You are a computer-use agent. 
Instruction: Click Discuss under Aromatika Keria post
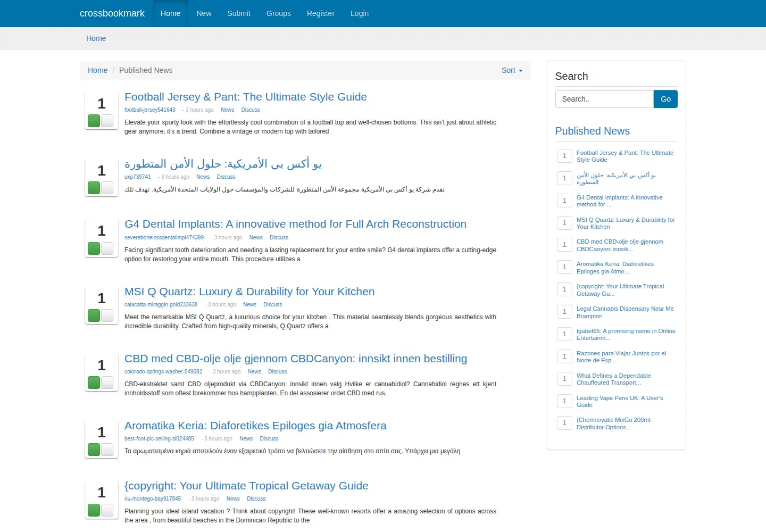(269, 439)
